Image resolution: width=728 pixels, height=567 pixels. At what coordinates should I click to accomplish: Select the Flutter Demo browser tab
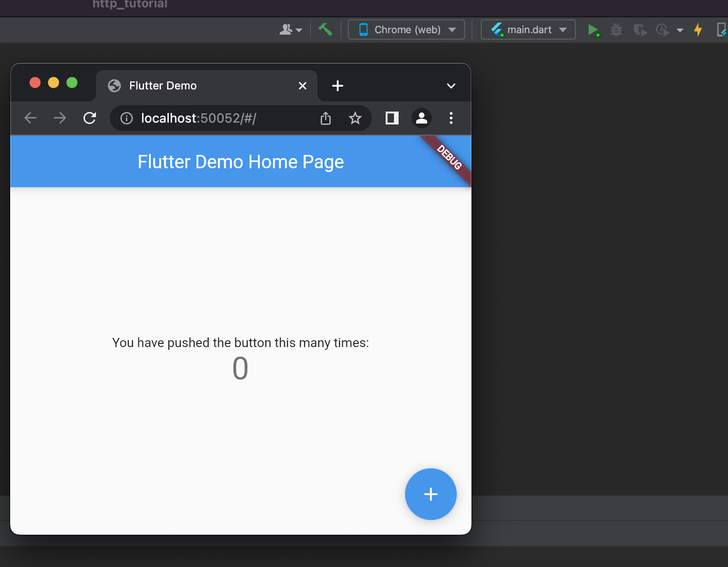coord(207,86)
